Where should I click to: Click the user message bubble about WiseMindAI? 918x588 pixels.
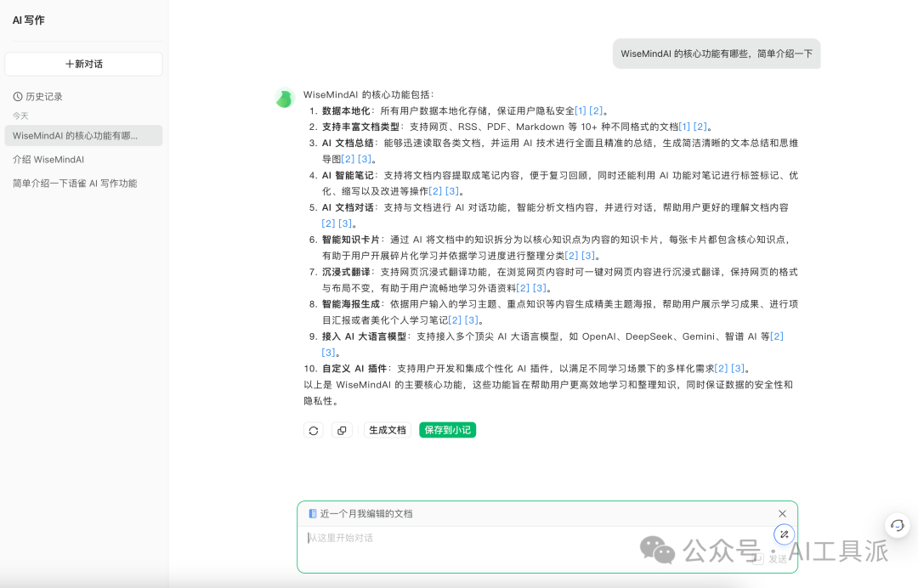[717, 54]
